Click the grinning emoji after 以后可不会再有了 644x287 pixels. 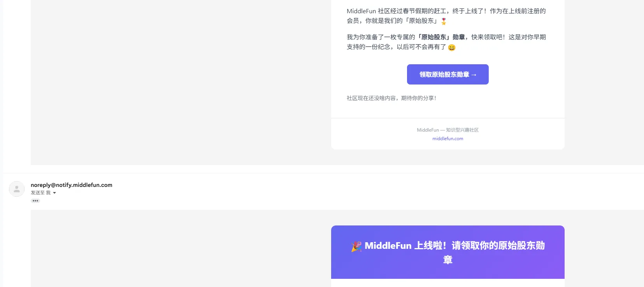(451, 48)
